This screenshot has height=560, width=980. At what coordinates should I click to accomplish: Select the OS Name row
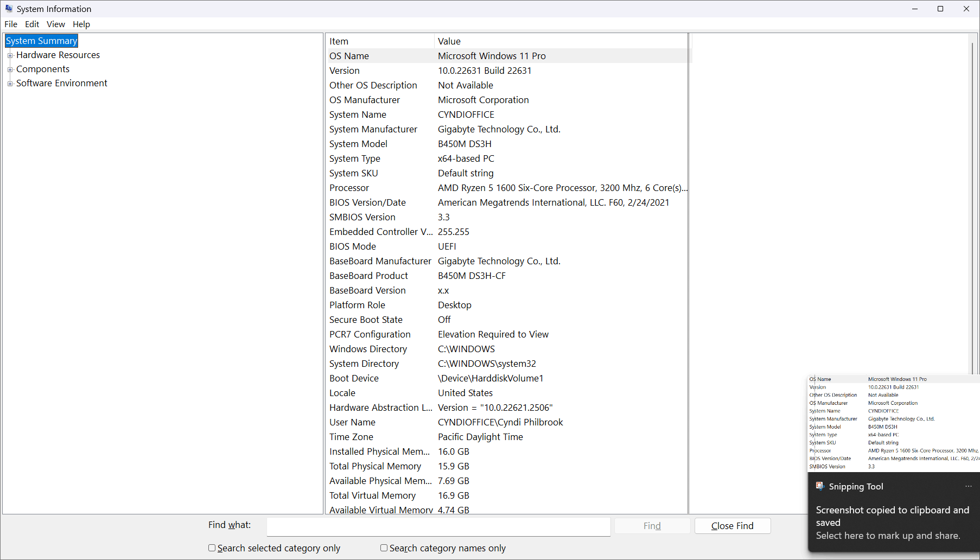pos(507,56)
